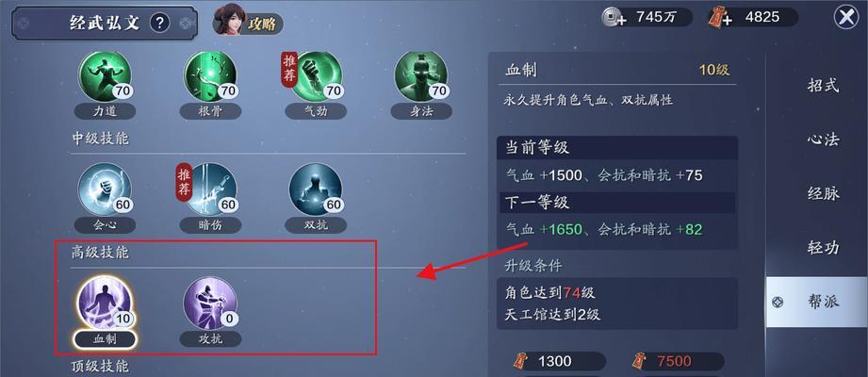Pick the recommended 暗伤 skill icon

[x=210, y=188]
